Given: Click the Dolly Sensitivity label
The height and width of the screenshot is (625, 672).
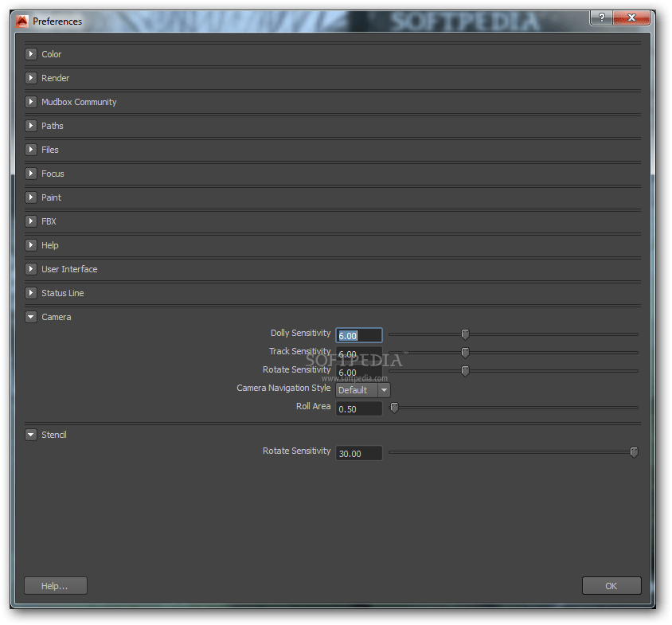Looking at the screenshot, I should 300,333.
